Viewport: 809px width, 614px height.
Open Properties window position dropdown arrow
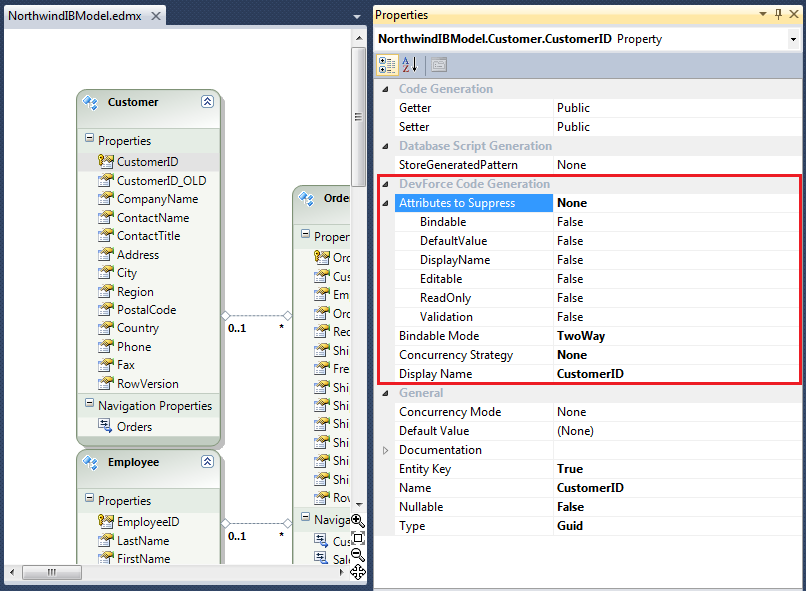[x=763, y=14]
